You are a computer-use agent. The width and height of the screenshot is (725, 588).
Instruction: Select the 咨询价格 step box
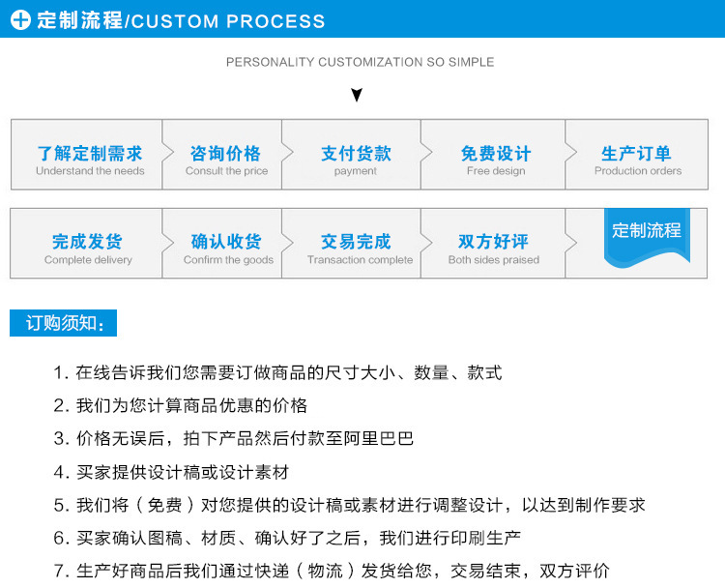point(222,155)
